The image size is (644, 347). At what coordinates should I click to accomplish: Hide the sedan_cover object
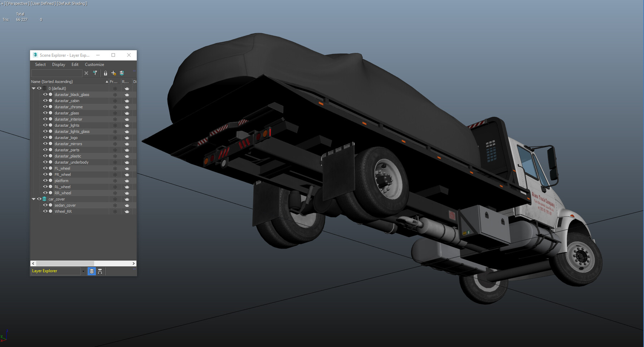[x=45, y=205]
